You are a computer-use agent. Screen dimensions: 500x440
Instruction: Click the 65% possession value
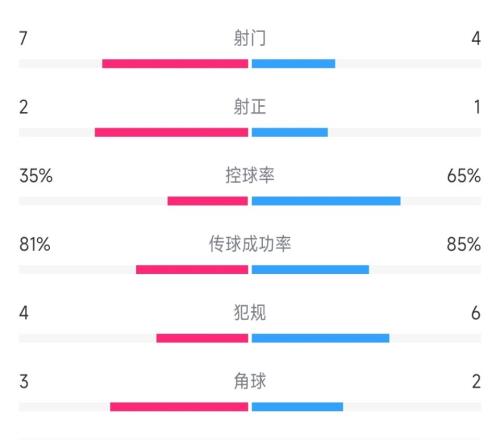464,176
